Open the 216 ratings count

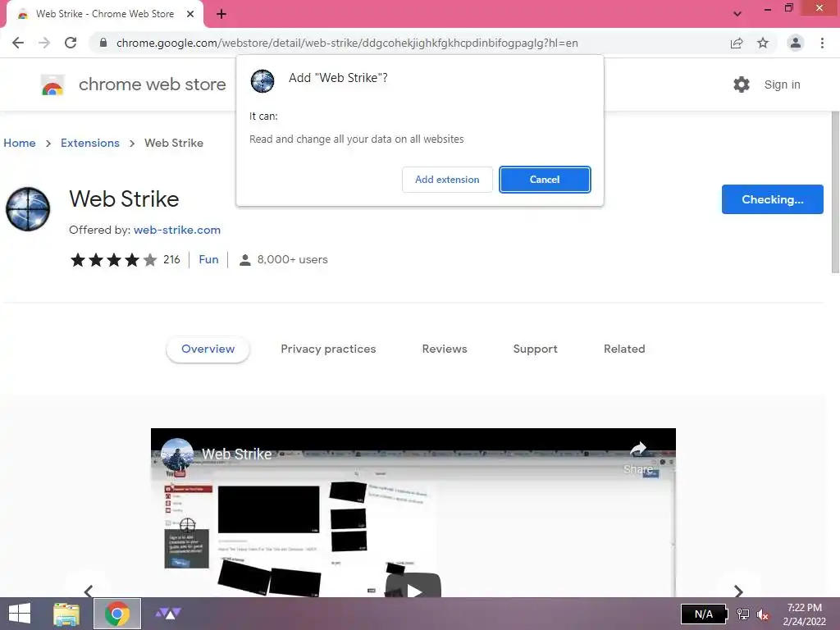171,260
